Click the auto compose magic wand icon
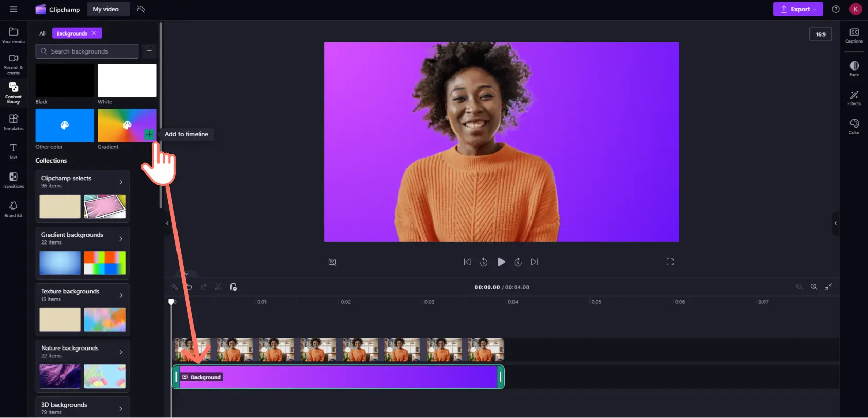 point(174,287)
